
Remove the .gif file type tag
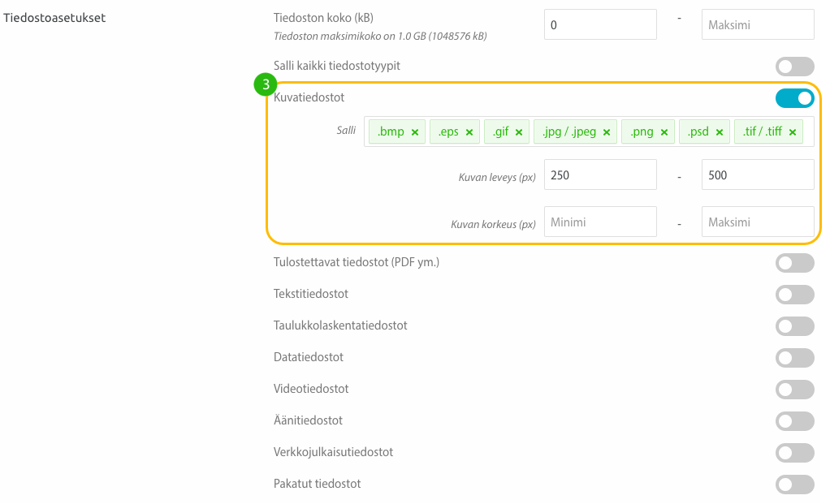519,132
